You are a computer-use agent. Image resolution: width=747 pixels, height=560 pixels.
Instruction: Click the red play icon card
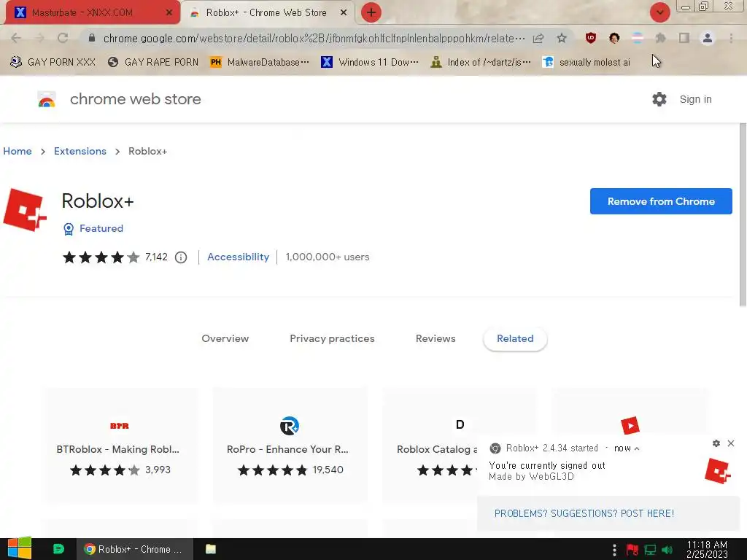click(x=630, y=425)
